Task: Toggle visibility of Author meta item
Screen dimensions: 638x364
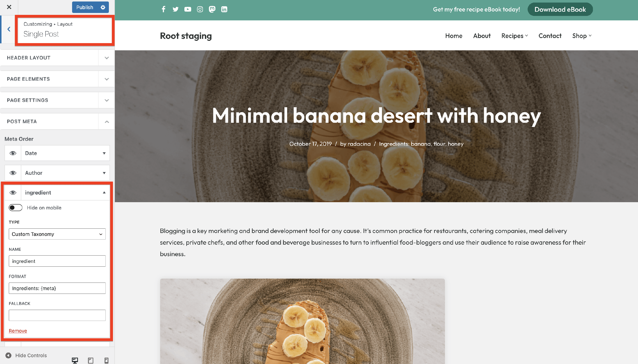Action: click(x=13, y=173)
